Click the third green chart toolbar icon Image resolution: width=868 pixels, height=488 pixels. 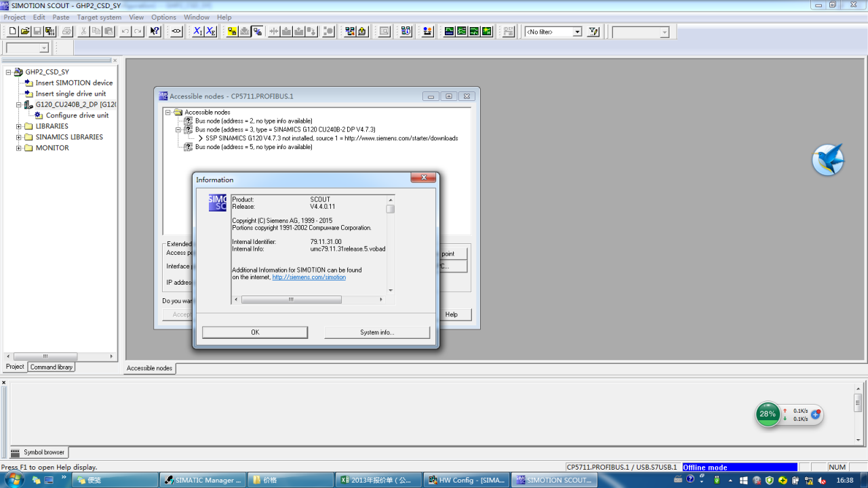(475, 31)
